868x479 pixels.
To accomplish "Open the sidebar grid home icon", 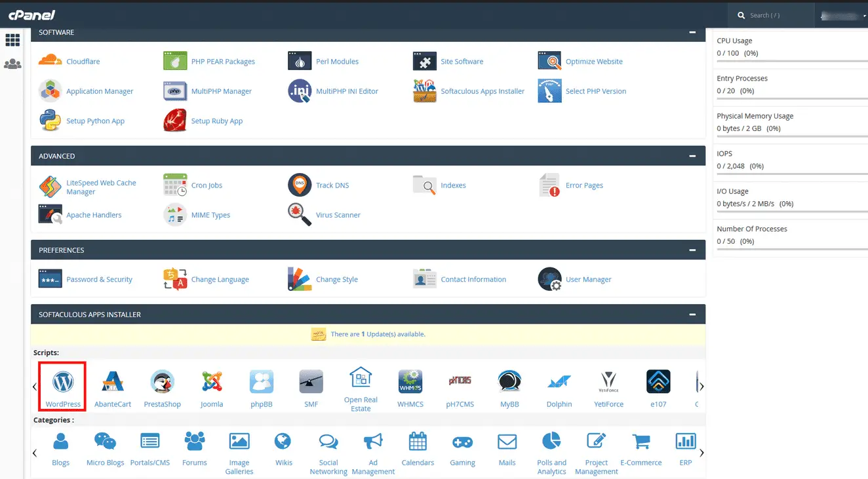I will click(x=12, y=41).
